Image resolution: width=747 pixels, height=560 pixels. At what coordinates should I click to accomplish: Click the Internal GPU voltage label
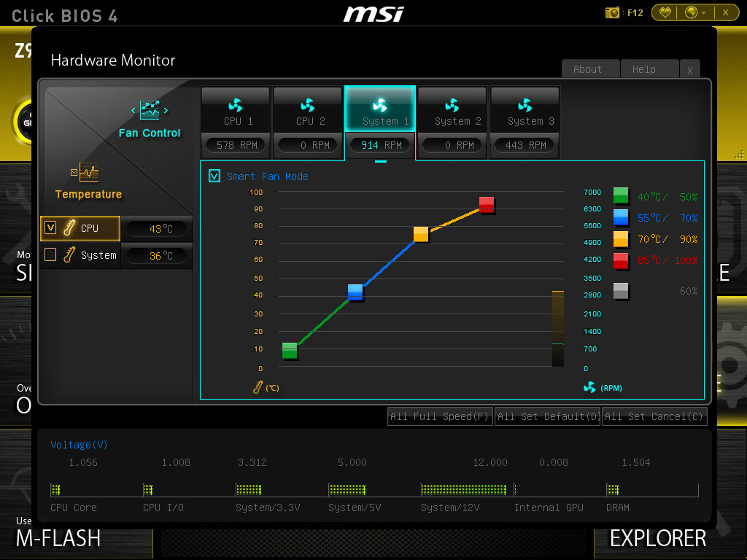point(549,507)
